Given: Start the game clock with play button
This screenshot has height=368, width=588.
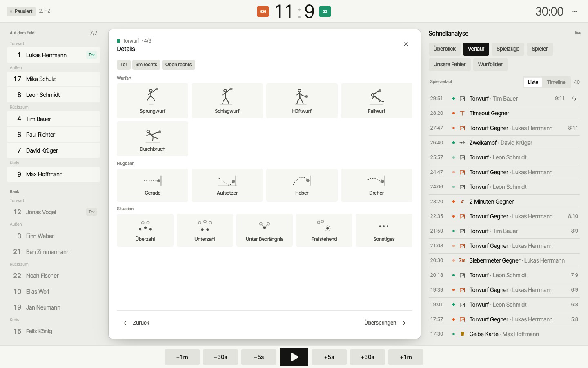Looking at the screenshot, I should point(294,357).
